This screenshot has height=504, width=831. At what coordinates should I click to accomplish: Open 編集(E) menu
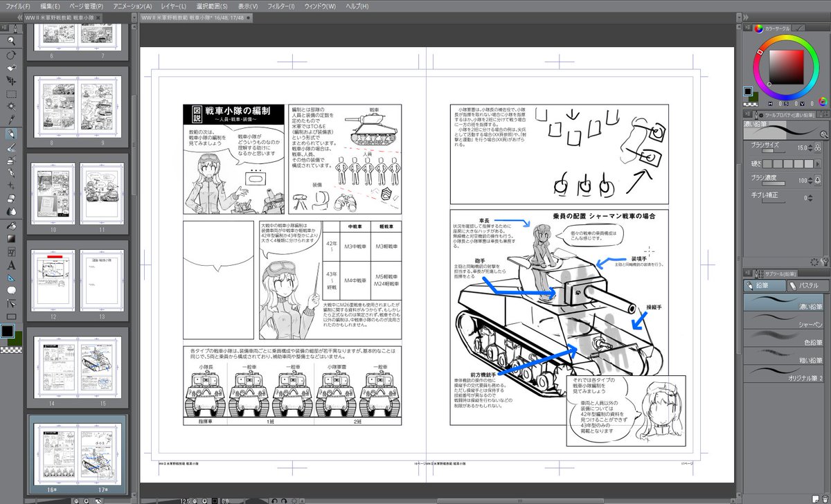pos(51,6)
